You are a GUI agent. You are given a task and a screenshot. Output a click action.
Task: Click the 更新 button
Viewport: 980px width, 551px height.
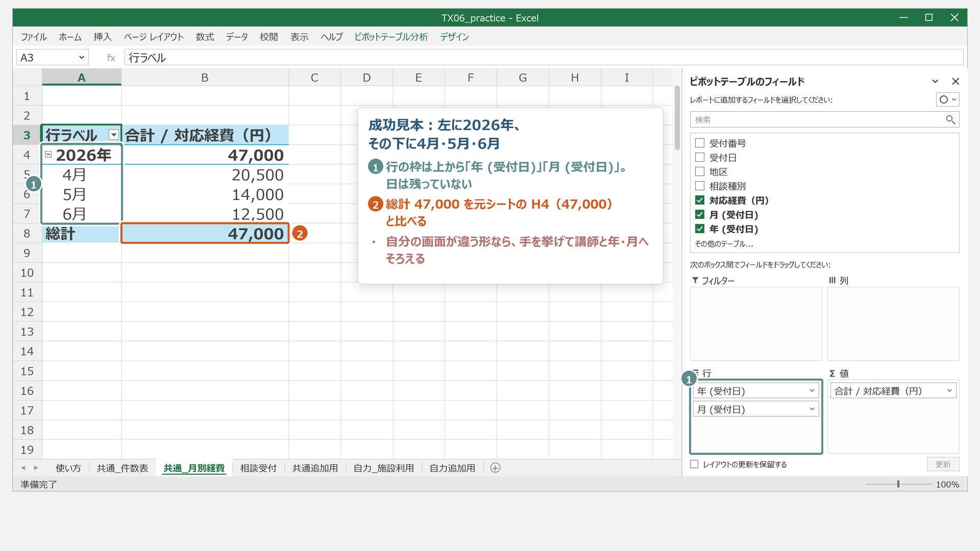click(x=943, y=464)
